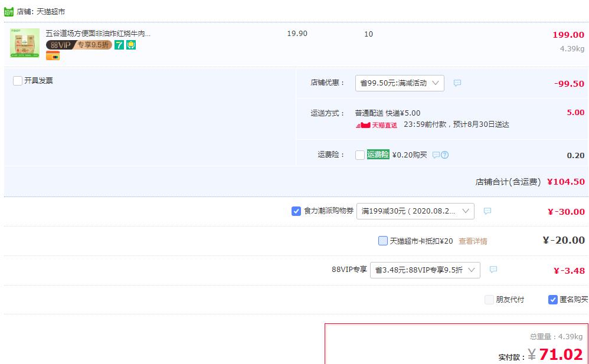Click the comment icon beside 满199减30元 dropdown

[487, 211]
